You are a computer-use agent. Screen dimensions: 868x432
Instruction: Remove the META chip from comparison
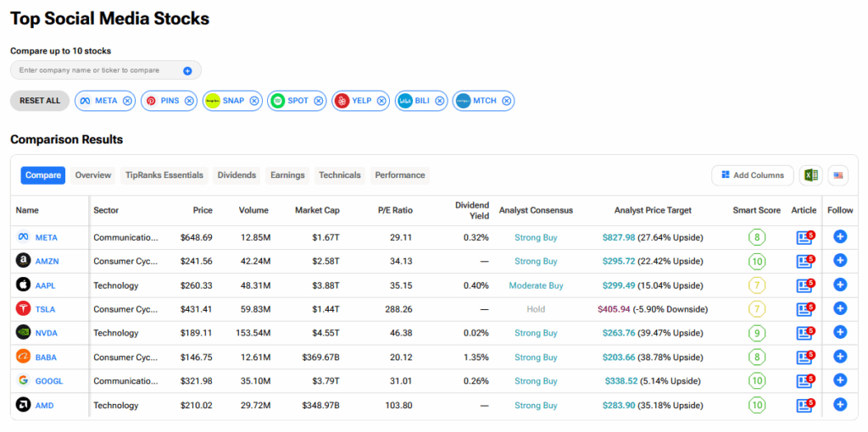pyautogui.click(x=127, y=101)
